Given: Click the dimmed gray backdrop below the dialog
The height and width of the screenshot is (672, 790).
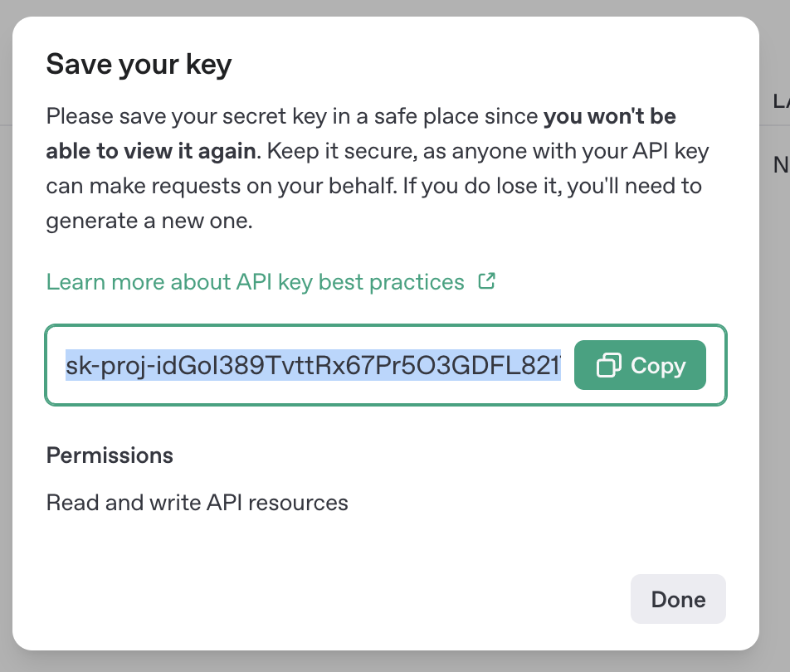Looking at the screenshot, I should click(x=395, y=662).
